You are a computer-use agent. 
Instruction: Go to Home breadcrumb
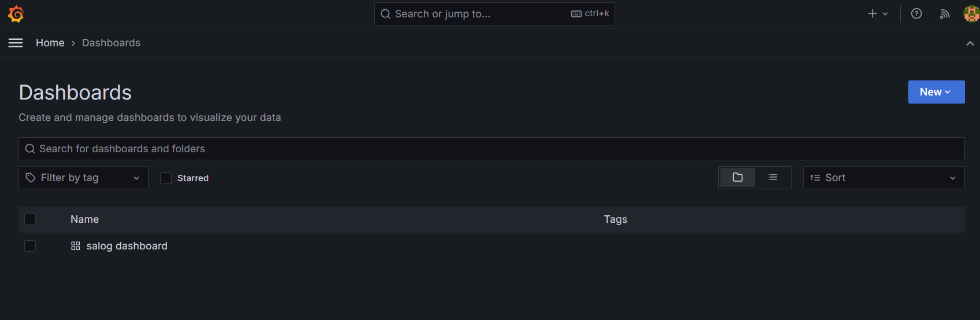coord(50,43)
